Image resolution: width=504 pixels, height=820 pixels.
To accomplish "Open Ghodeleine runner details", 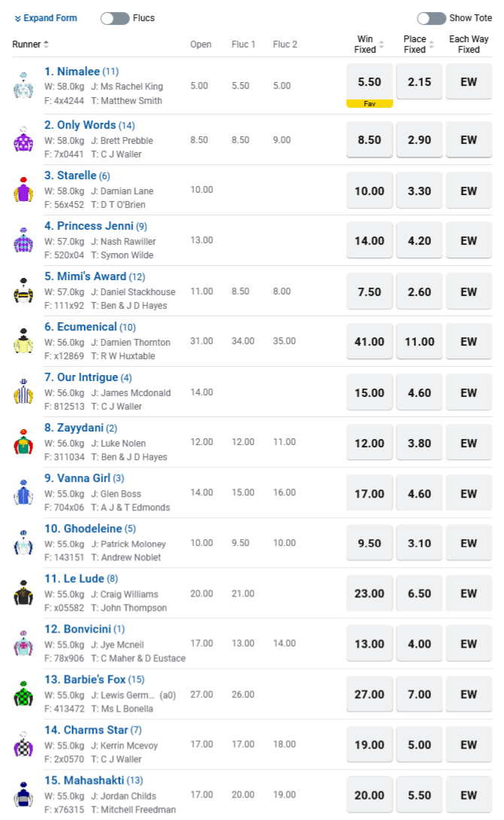I will (x=90, y=529).
